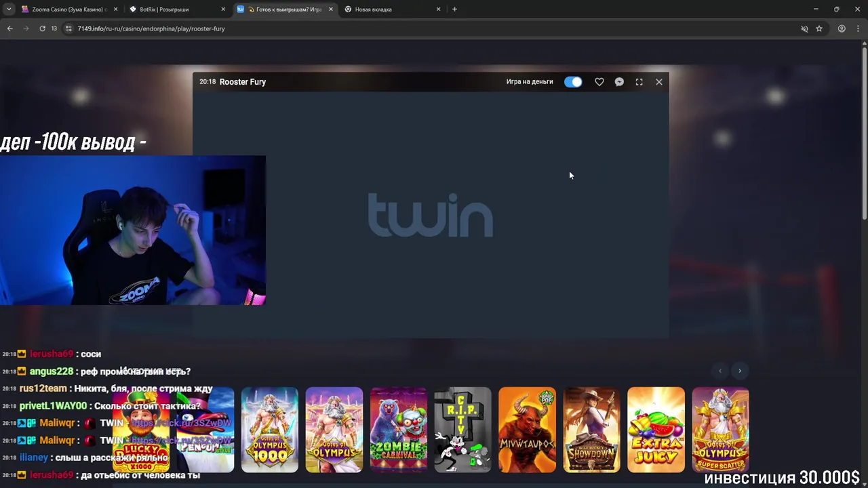Reload the current page
The height and width of the screenshot is (488, 868).
(x=42, y=28)
